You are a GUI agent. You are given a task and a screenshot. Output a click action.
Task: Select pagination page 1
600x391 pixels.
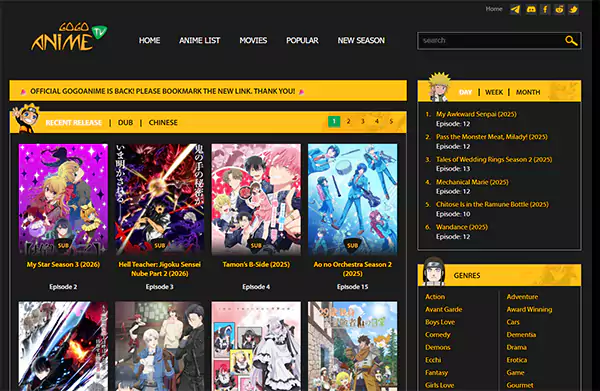coord(334,122)
